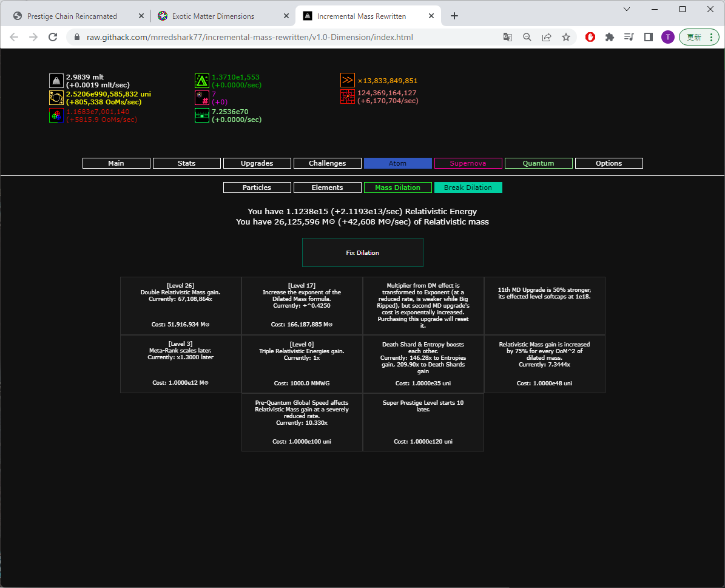725x588 pixels.
Task: Toggle the browser side panel
Action: pyautogui.click(x=648, y=37)
